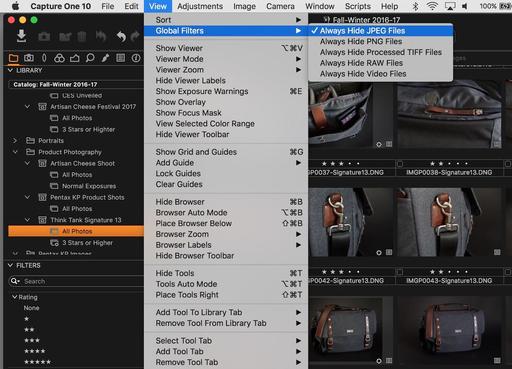Screen dimensions: 512x369
Task: Collapse Artisan Cheese Festival 2017 project
Action: (x=27, y=107)
